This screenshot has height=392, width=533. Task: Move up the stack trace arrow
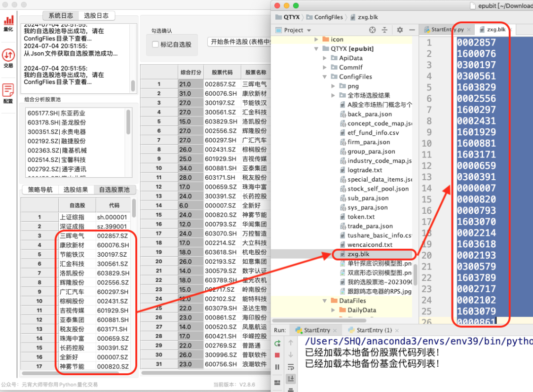291,343
